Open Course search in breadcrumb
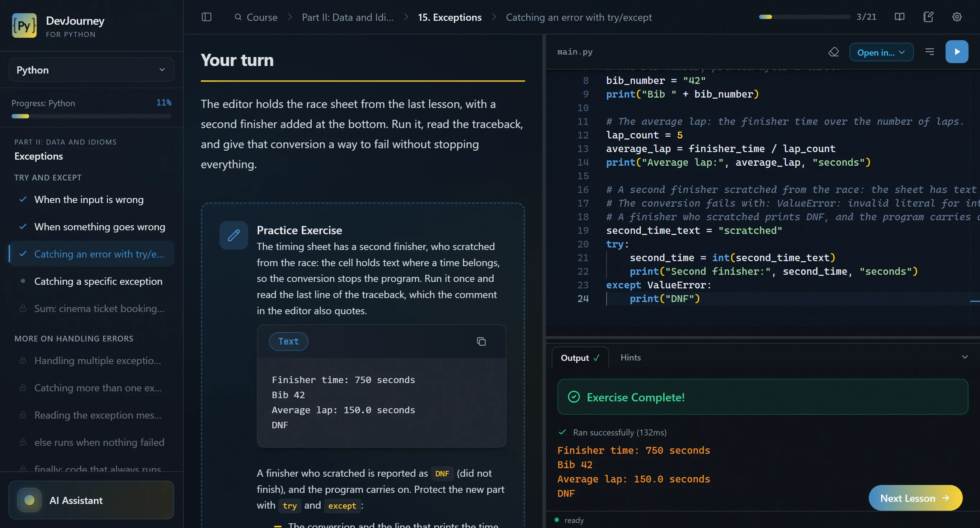Viewport: 980px width, 528px height. point(256,17)
